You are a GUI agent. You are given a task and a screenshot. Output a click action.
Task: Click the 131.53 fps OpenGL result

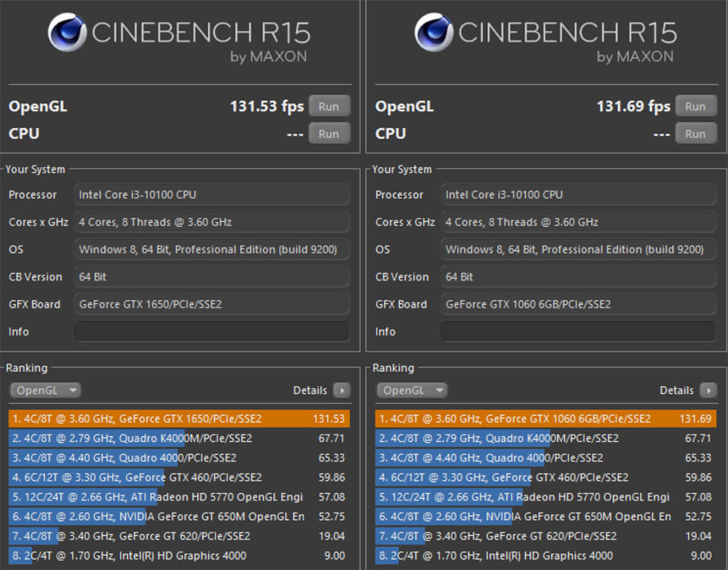[267, 107]
